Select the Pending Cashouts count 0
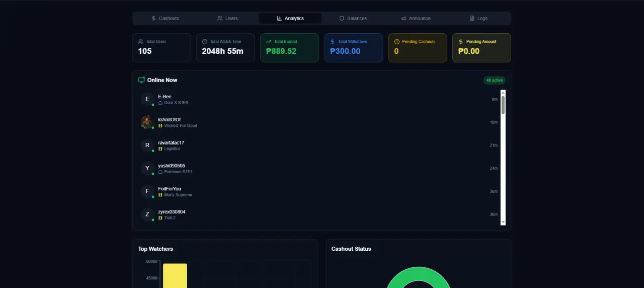644x288 pixels. pyautogui.click(x=396, y=51)
